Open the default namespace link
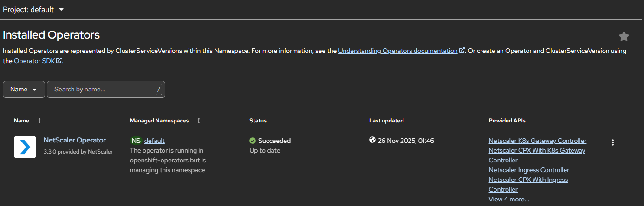The image size is (644, 206). tap(155, 141)
